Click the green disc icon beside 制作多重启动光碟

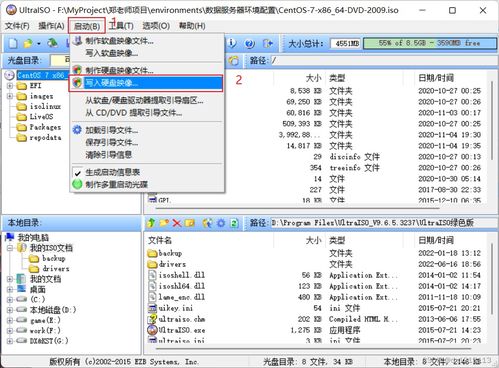[77, 184]
